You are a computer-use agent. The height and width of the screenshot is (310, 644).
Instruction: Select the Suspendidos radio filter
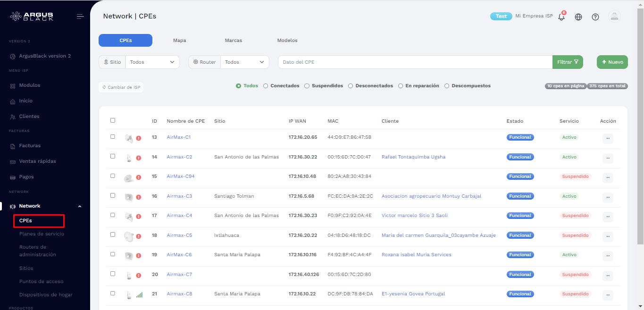(307, 86)
